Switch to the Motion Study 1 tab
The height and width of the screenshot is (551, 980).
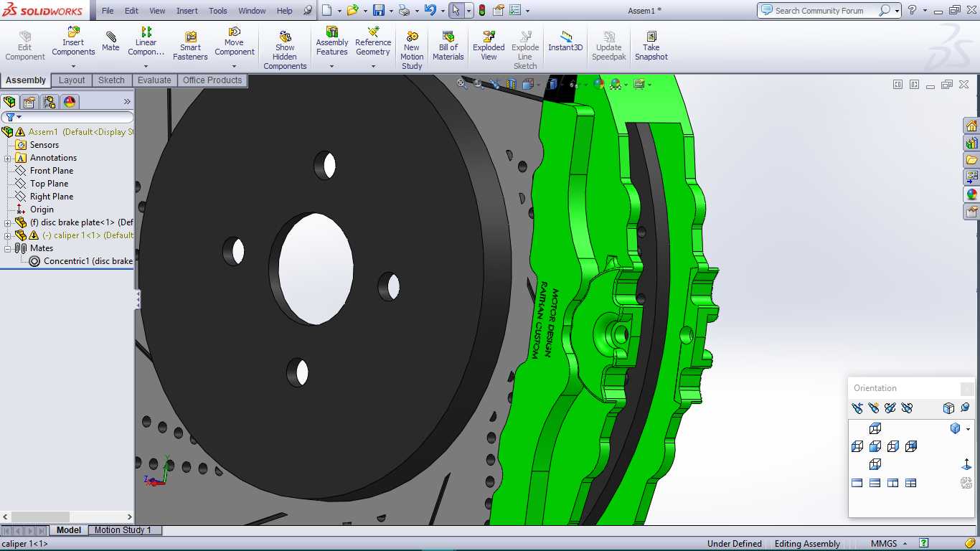tap(123, 530)
